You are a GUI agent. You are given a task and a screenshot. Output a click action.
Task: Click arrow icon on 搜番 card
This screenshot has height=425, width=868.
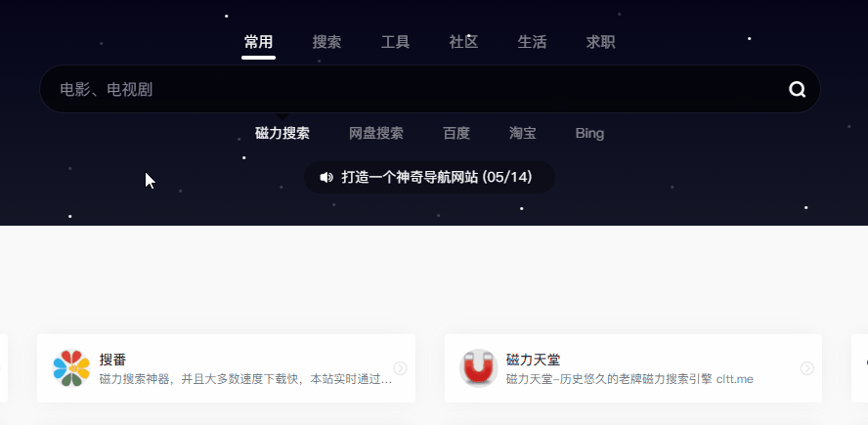(400, 368)
